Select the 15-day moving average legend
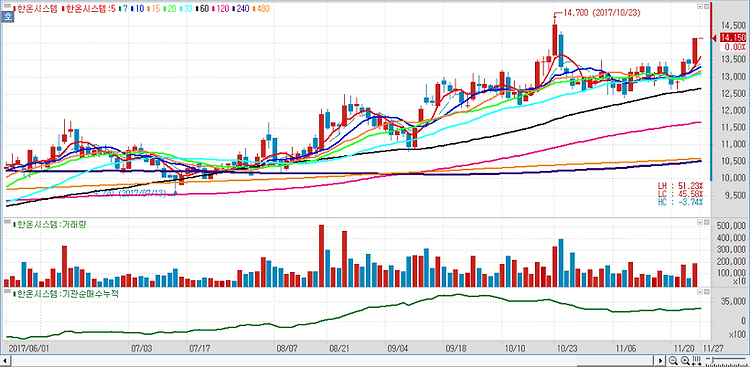The height and width of the screenshot is (367, 750). (154, 9)
